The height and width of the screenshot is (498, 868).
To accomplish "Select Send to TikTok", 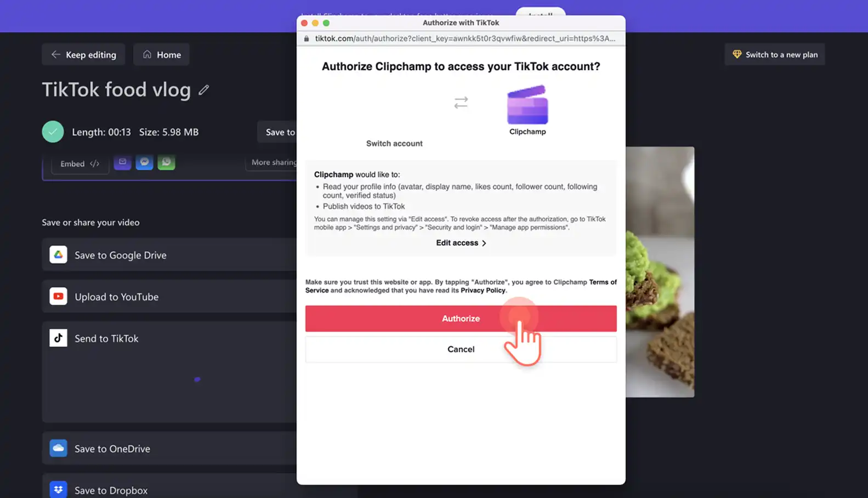I will pos(169,338).
